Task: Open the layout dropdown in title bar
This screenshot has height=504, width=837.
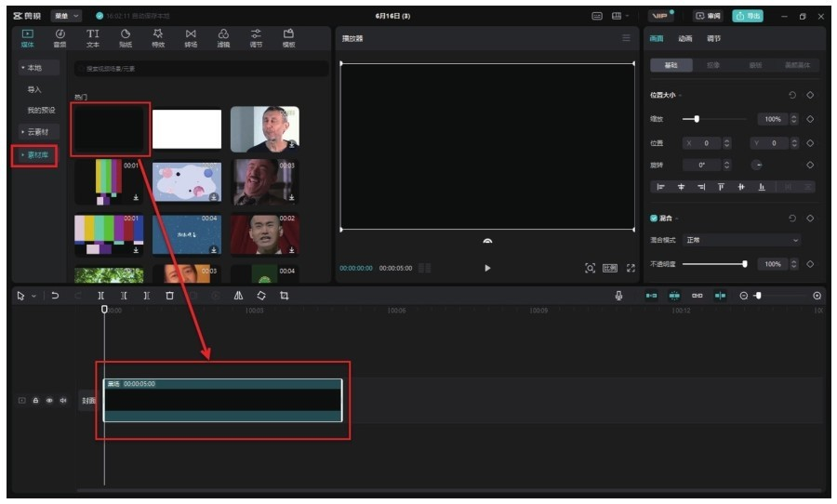Action: (x=619, y=16)
